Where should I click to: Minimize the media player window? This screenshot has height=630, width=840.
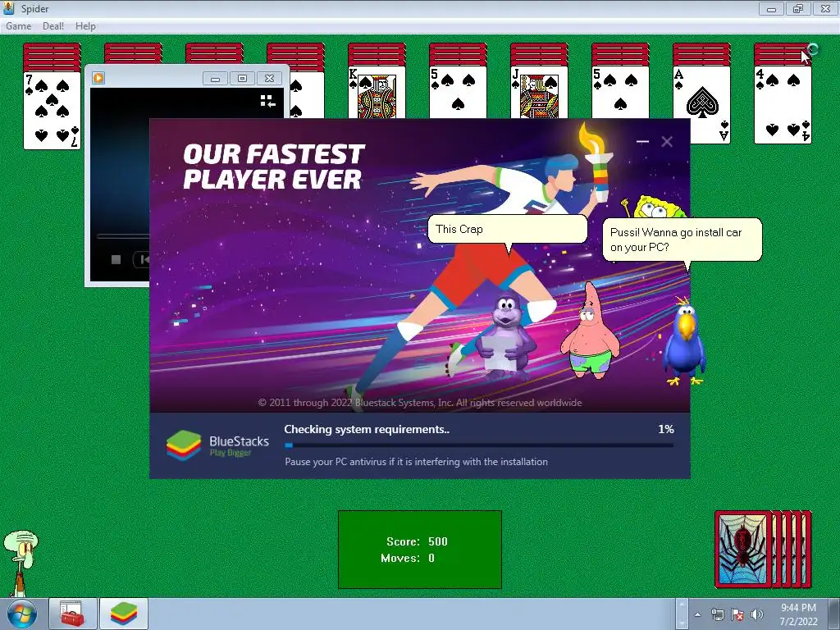216,79
